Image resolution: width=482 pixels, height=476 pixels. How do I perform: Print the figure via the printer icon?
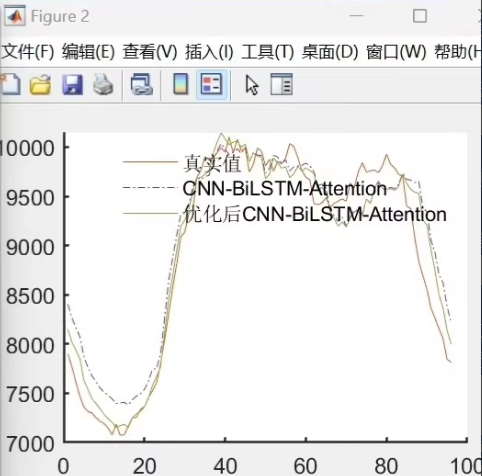(x=103, y=85)
